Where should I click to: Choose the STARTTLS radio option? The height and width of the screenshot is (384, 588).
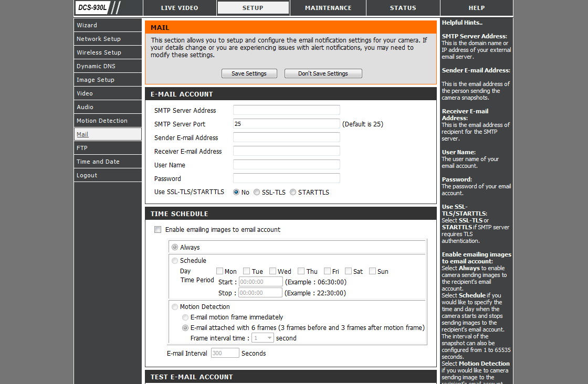pyautogui.click(x=293, y=193)
